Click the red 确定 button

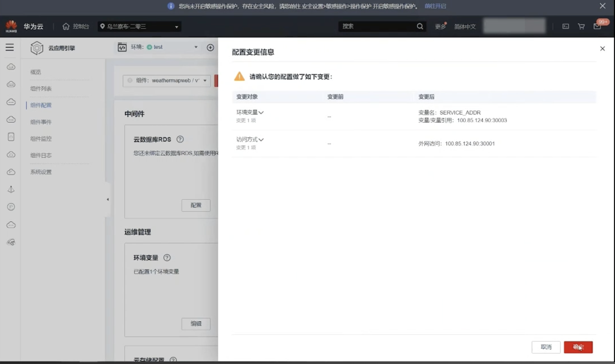(x=578, y=347)
